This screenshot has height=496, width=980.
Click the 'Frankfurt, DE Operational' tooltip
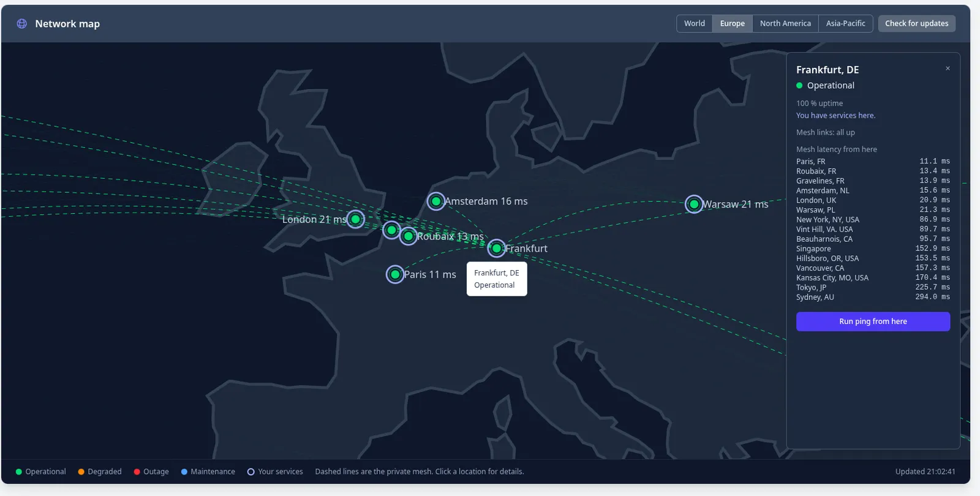[497, 279]
